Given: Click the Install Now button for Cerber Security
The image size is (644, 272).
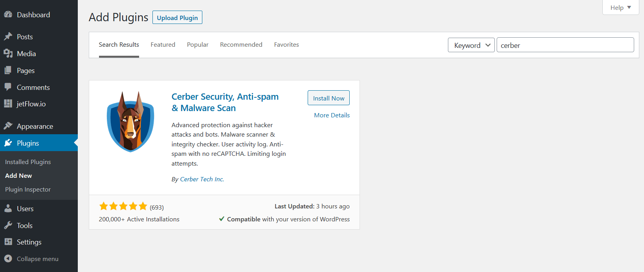Looking at the screenshot, I should [328, 98].
